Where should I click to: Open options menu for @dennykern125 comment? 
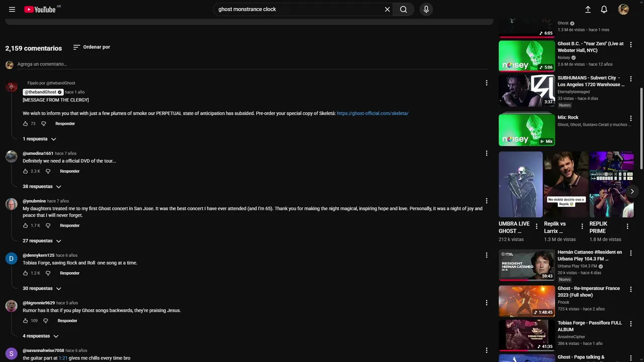(486, 255)
